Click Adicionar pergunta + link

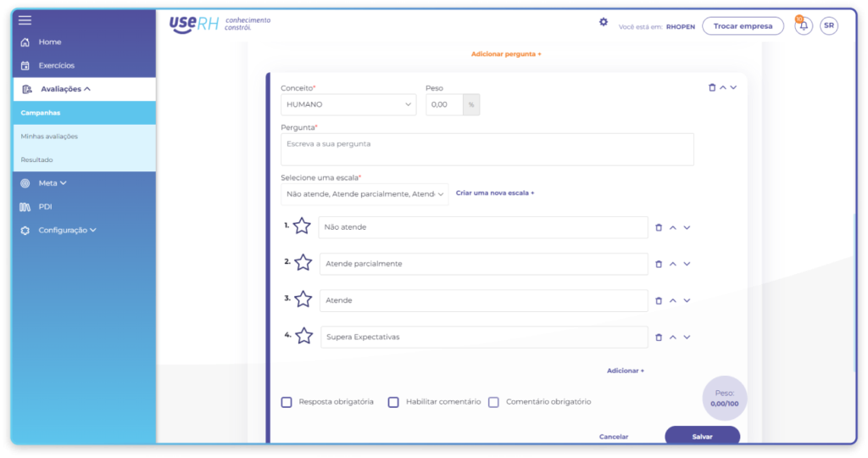pos(506,54)
